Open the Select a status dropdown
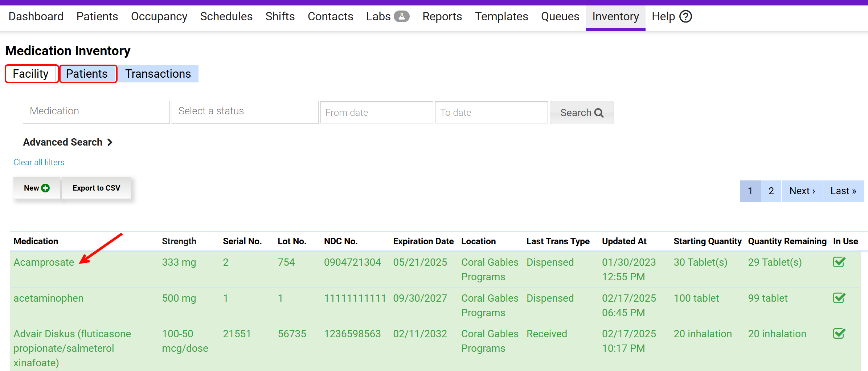 [x=245, y=112]
